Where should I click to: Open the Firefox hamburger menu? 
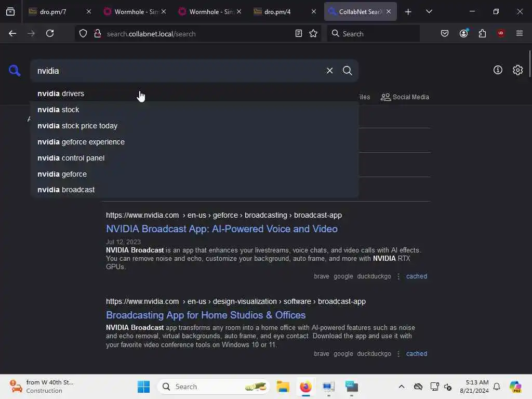pyautogui.click(x=520, y=33)
